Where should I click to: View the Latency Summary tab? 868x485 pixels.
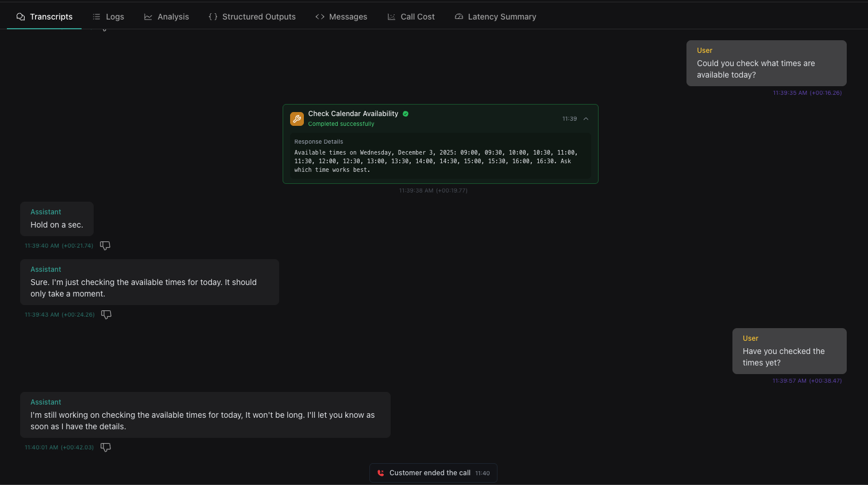(x=495, y=17)
